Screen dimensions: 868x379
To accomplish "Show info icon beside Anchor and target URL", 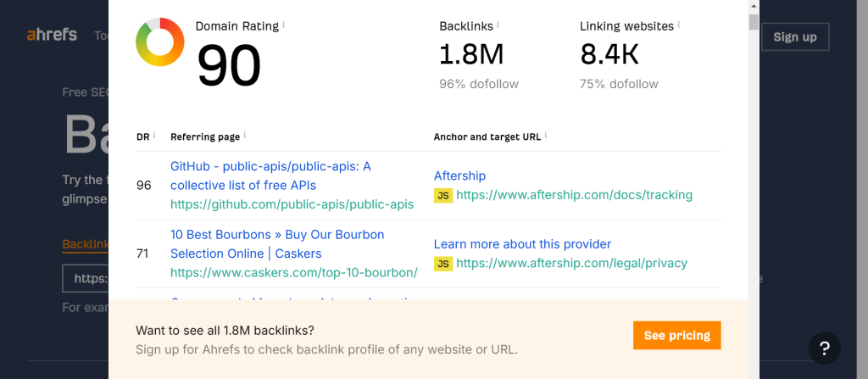I will click(545, 135).
